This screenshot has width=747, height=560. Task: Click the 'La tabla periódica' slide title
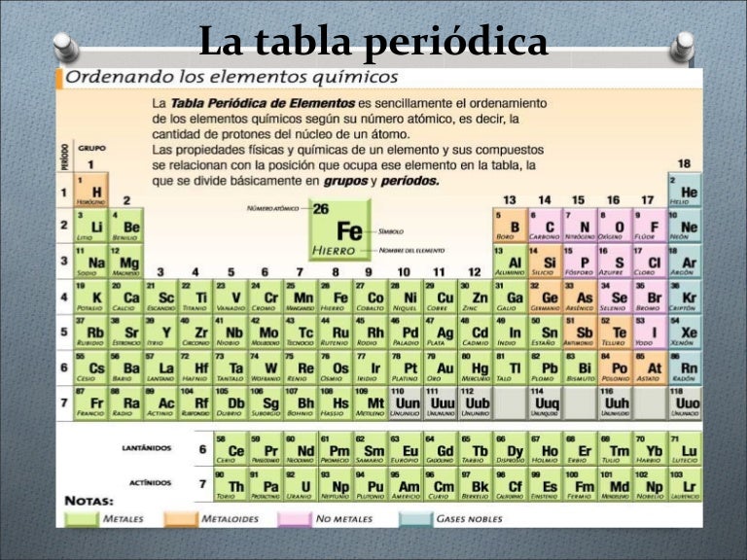tap(373, 42)
